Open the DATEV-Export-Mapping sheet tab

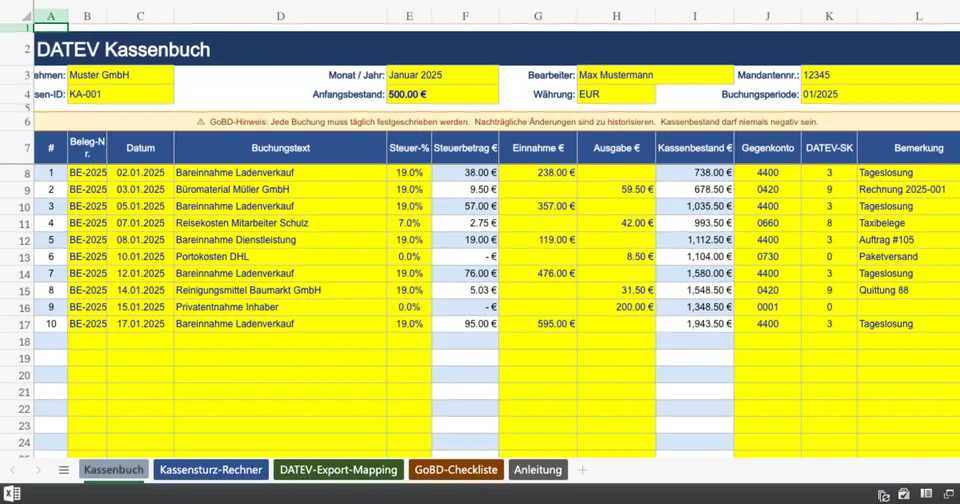click(x=339, y=470)
